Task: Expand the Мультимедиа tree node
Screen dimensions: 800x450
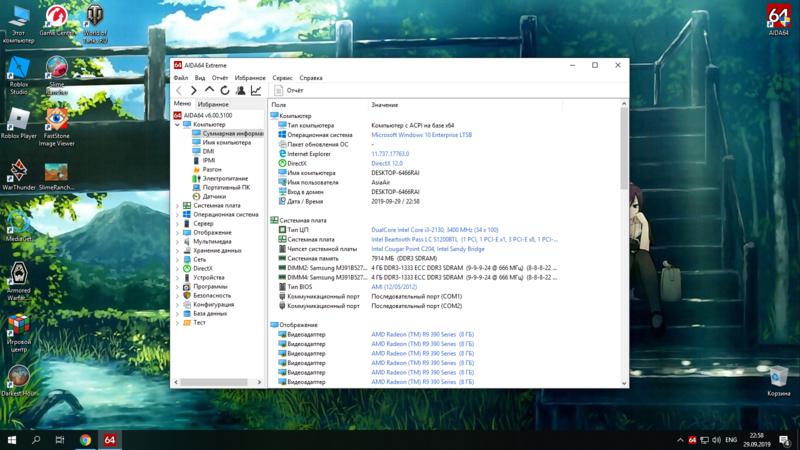Action: pyautogui.click(x=177, y=242)
